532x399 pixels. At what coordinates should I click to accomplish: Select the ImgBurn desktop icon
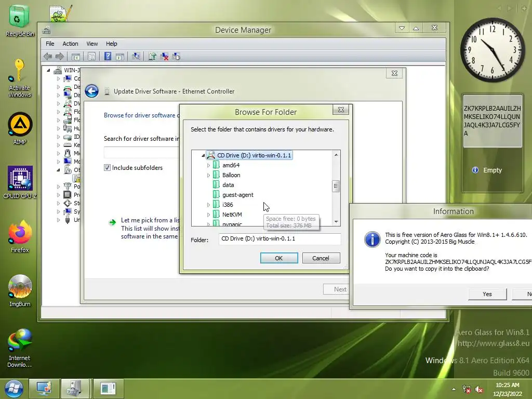coord(20,291)
